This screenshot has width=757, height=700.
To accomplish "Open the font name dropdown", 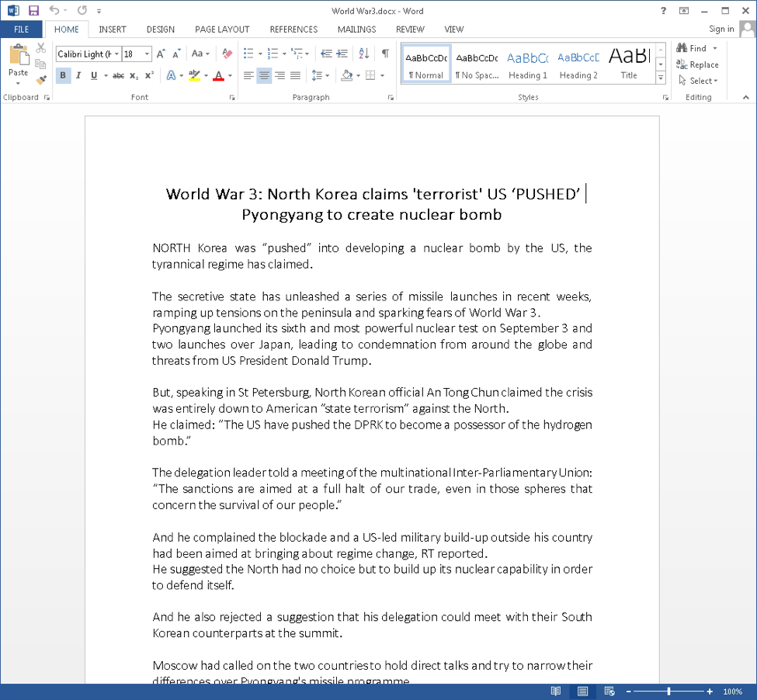I will click(116, 54).
